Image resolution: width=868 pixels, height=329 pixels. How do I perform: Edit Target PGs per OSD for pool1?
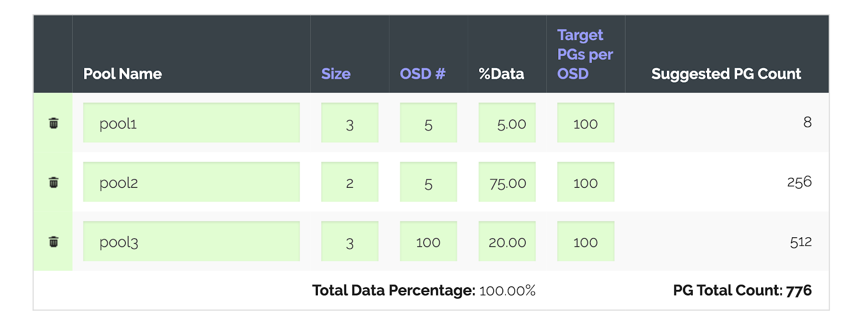pyautogui.click(x=585, y=123)
